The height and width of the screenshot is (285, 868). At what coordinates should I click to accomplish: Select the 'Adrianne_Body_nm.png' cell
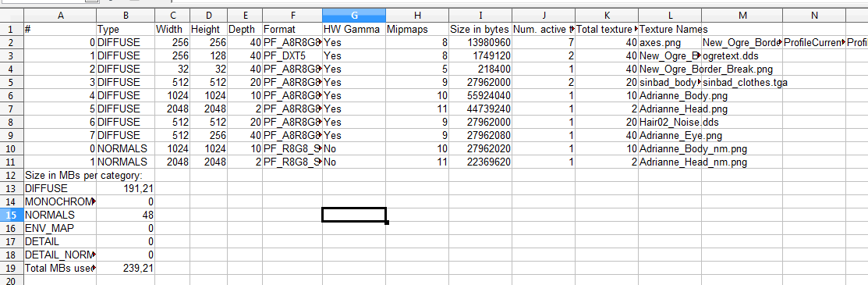click(670, 148)
